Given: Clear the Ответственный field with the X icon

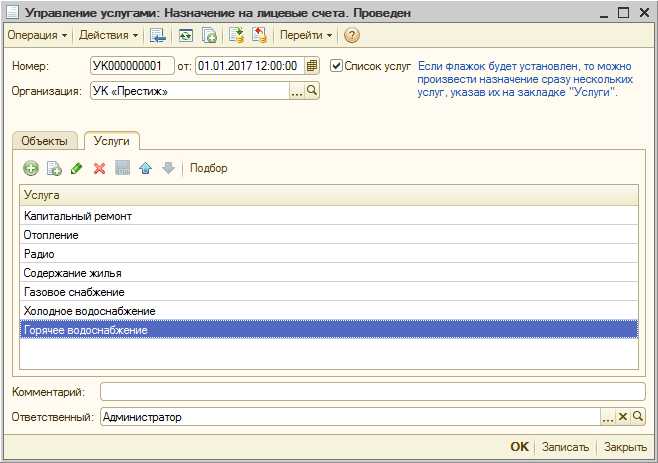Looking at the screenshot, I should point(622,417).
